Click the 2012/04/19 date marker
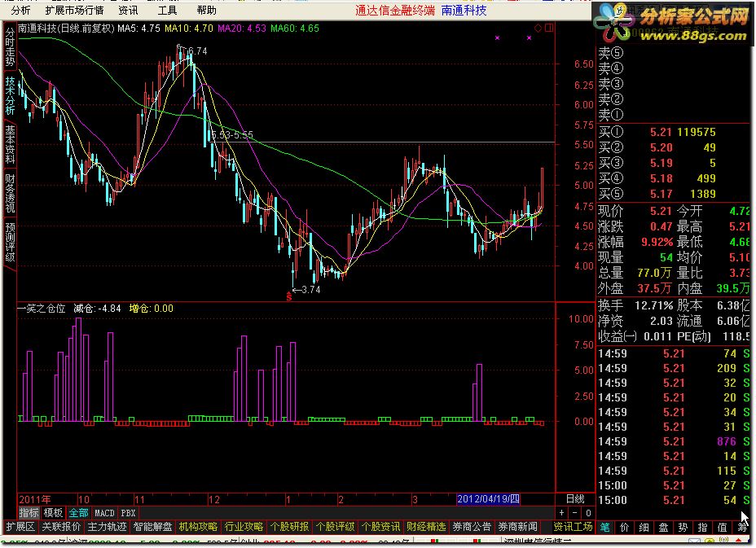This screenshot has width=756, height=548. click(488, 499)
